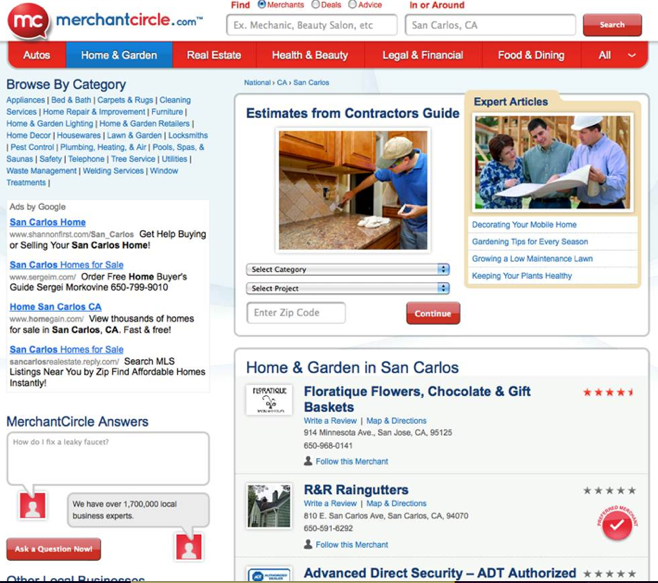This screenshot has width=658, height=583.
Task: Click Map & Directions under R&R Raingutters
Action: 396,503
